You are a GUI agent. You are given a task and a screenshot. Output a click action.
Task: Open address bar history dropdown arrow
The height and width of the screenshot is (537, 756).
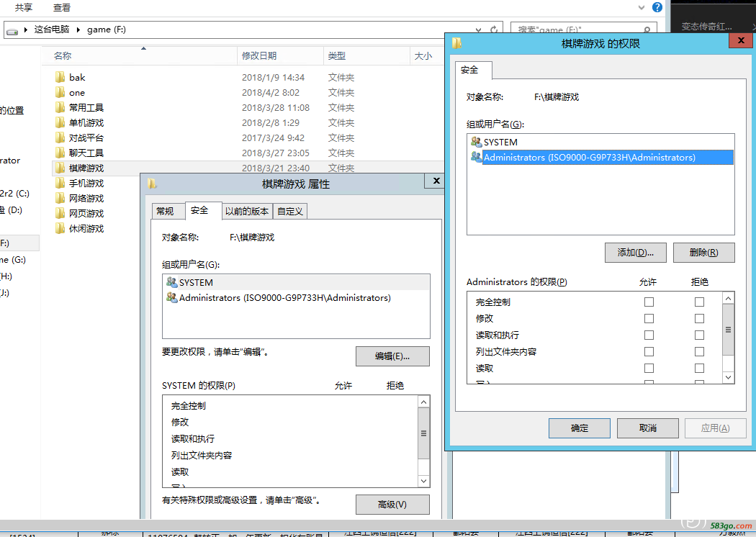[478, 30]
